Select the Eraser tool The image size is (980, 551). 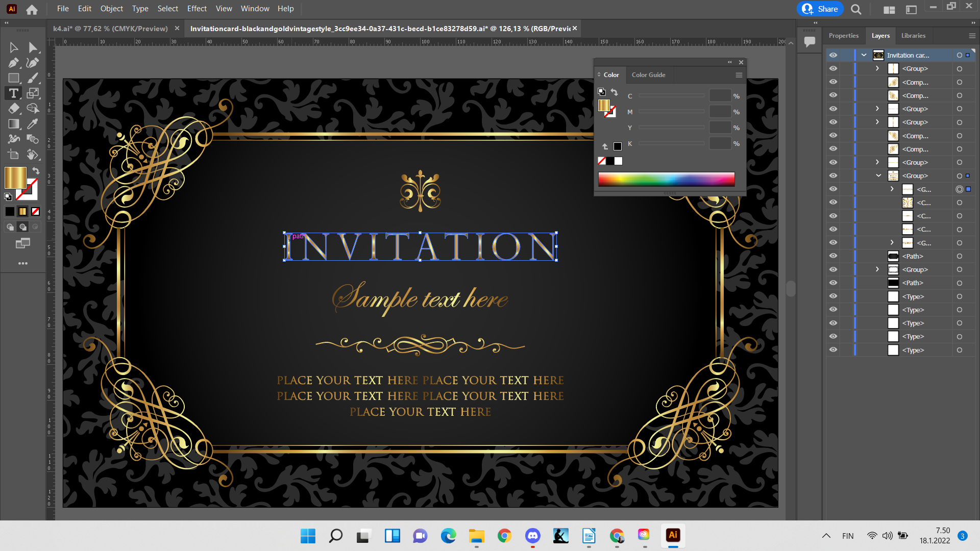[x=14, y=109]
